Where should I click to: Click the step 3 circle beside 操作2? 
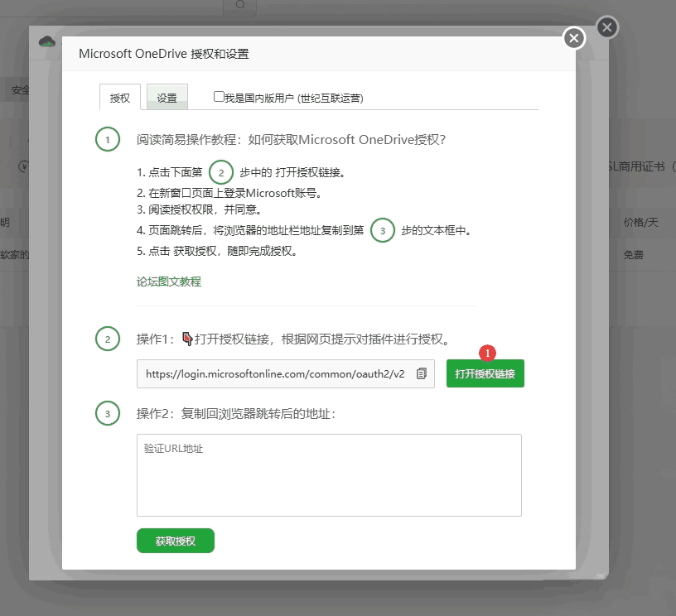[x=107, y=413]
